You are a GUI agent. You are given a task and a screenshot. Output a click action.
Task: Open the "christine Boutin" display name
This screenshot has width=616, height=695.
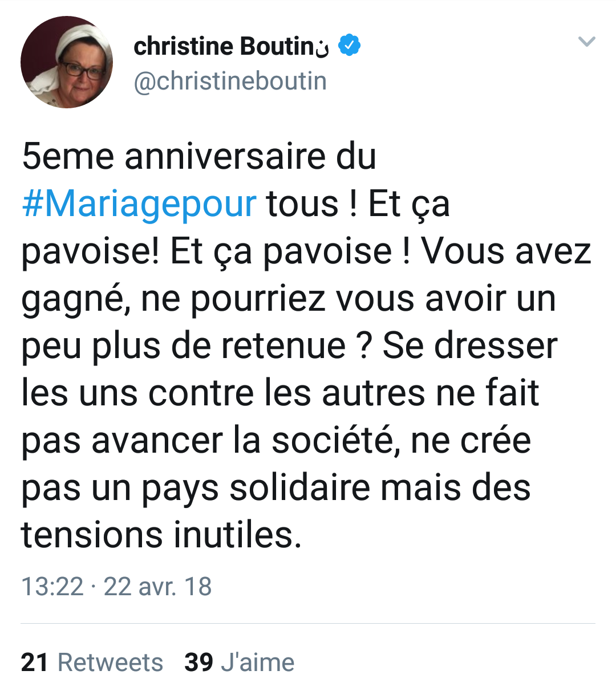224,46
